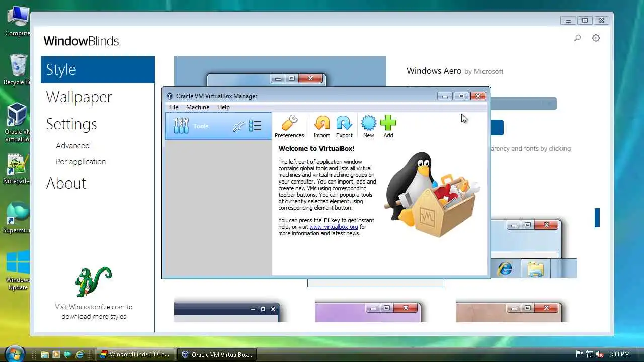Click Oracle VM VirtualBox taskbar button
The height and width of the screenshot is (362, 644).
tap(217, 354)
